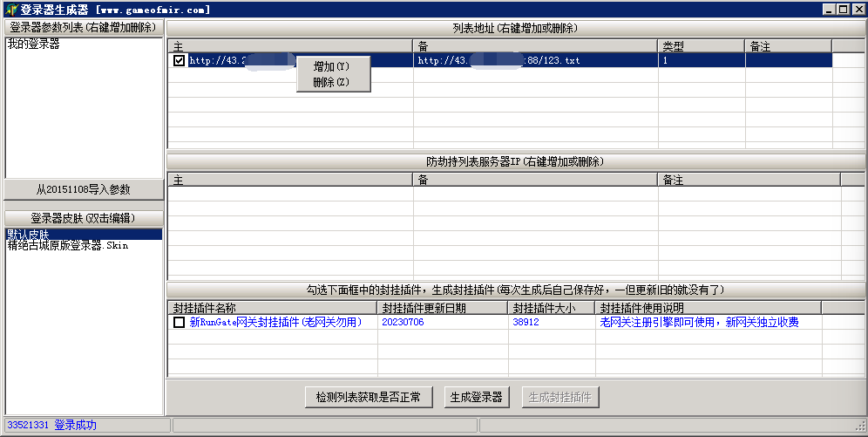Click the 列表地址(右键增加或删除) header

coord(515,28)
